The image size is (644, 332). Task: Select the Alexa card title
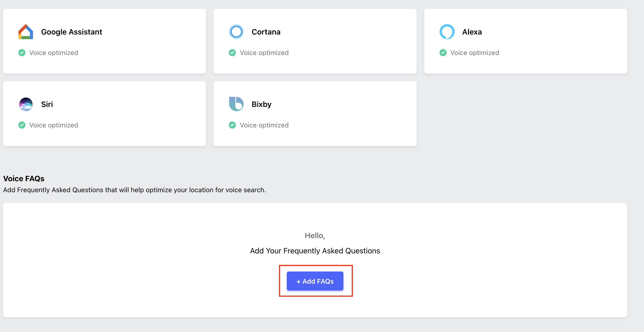click(x=472, y=32)
